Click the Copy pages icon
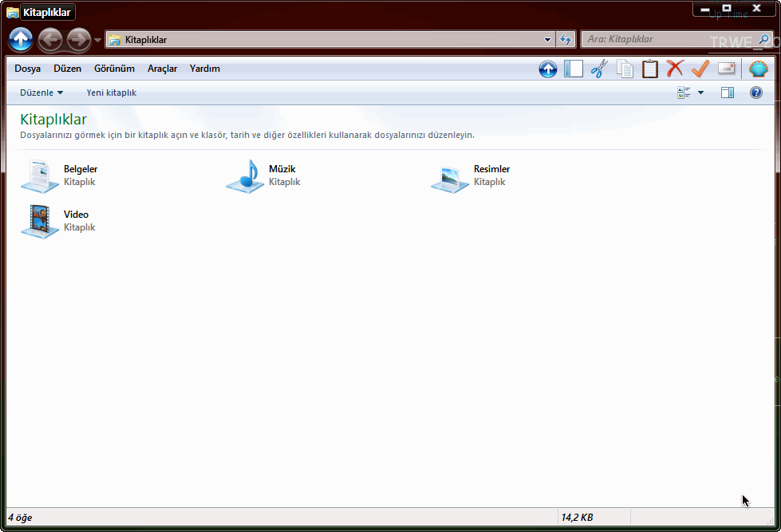 pyautogui.click(x=625, y=69)
